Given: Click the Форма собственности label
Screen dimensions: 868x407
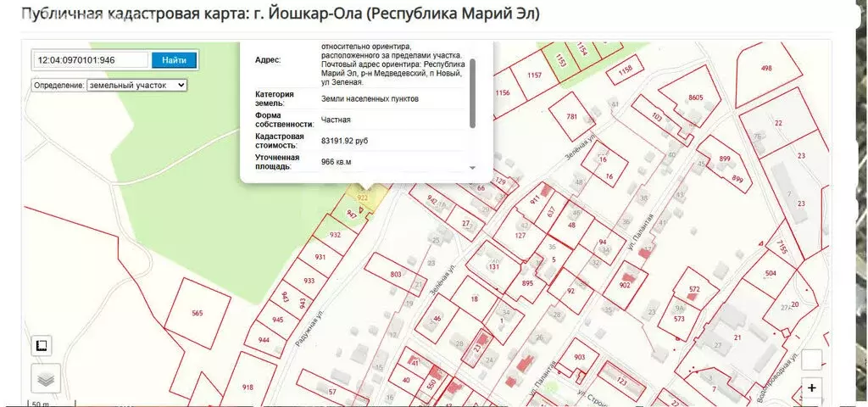Looking at the screenshot, I should (x=285, y=120).
